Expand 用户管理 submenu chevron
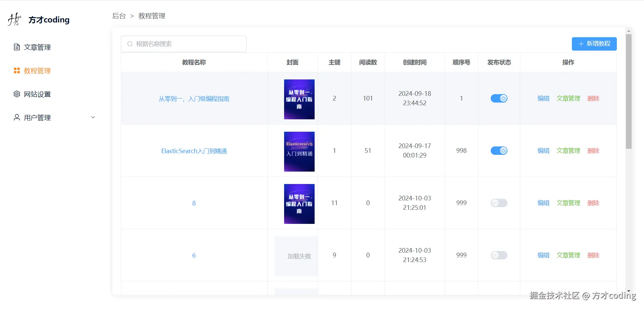 (x=93, y=117)
